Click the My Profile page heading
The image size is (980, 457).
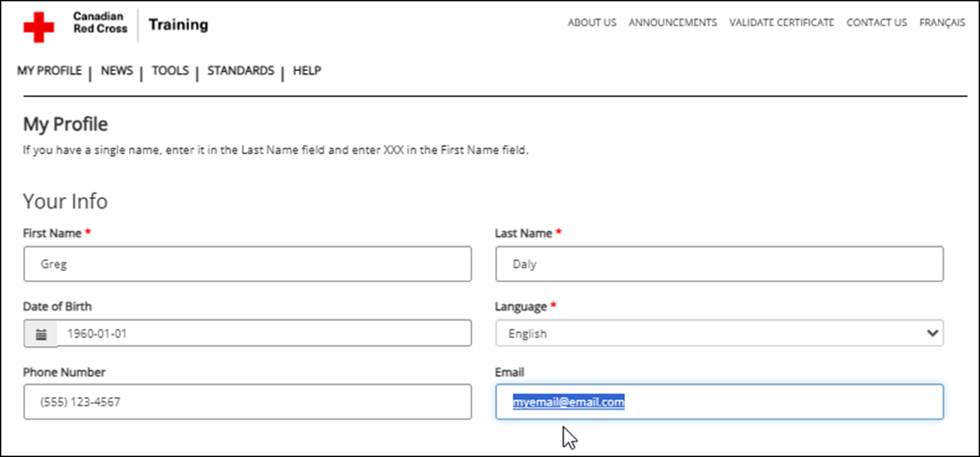pos(65,124)
